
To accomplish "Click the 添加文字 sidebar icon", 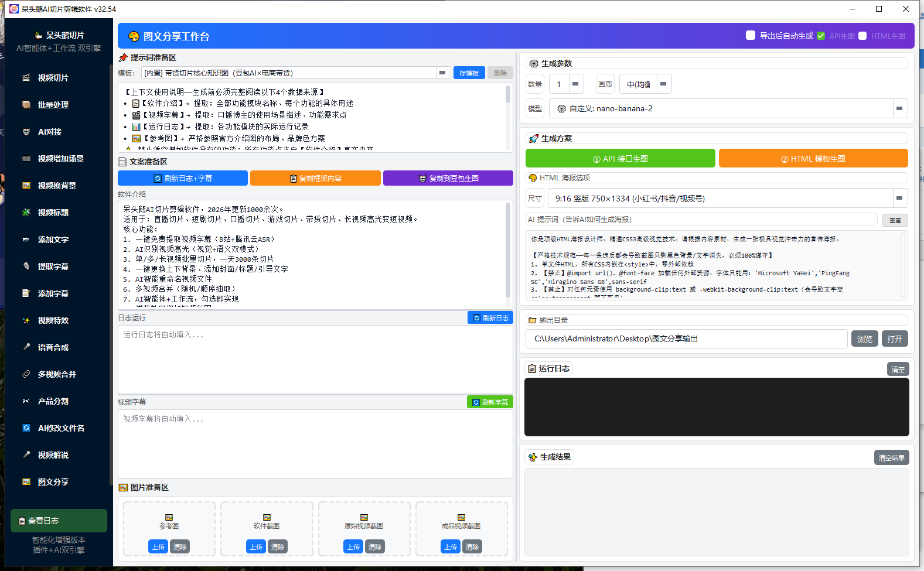I will 26,240.
